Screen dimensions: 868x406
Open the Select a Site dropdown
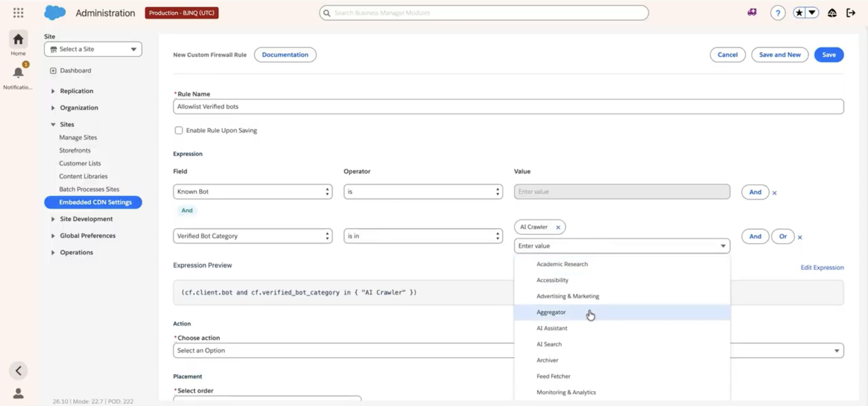[93, 49]
